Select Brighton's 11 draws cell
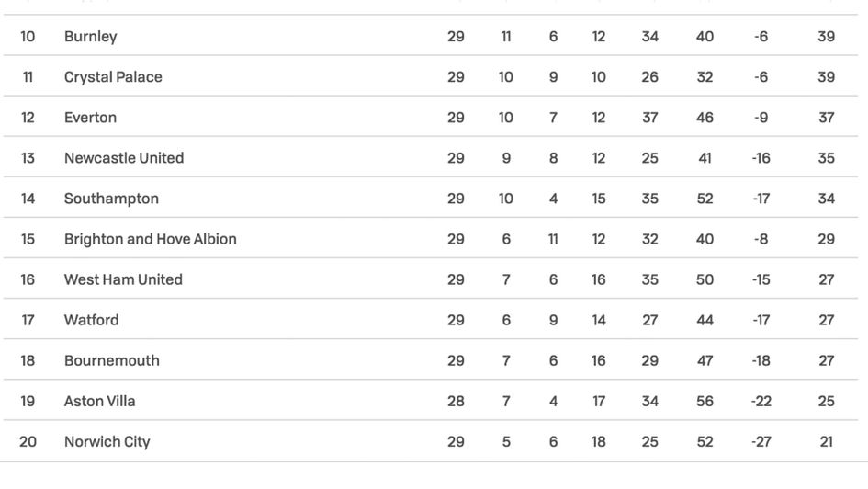Viewport: 868px width, 489px height. pyautogui.click(x=553, y=239)
